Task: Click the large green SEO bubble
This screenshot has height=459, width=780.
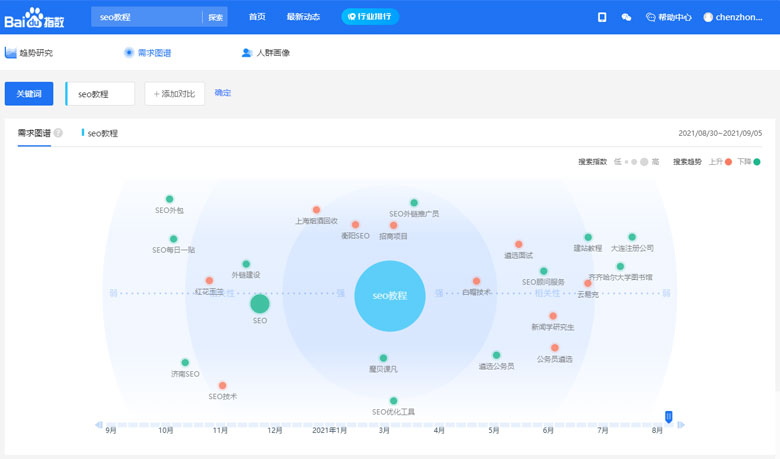Action: [x=260, y=303]
